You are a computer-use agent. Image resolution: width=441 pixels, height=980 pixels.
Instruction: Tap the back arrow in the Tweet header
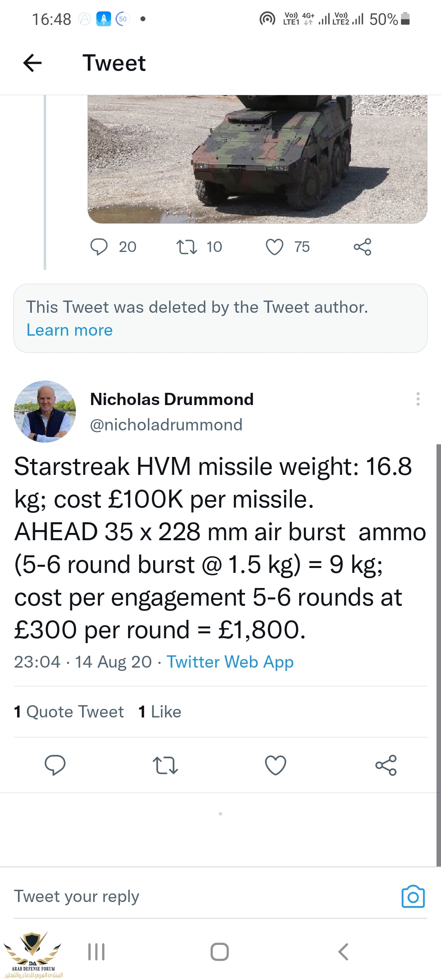33,63
